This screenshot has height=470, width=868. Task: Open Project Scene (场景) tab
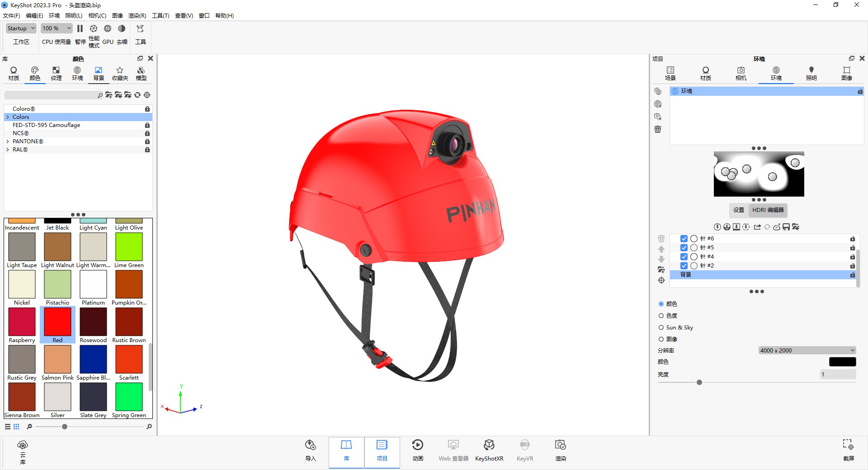[670, 74]
